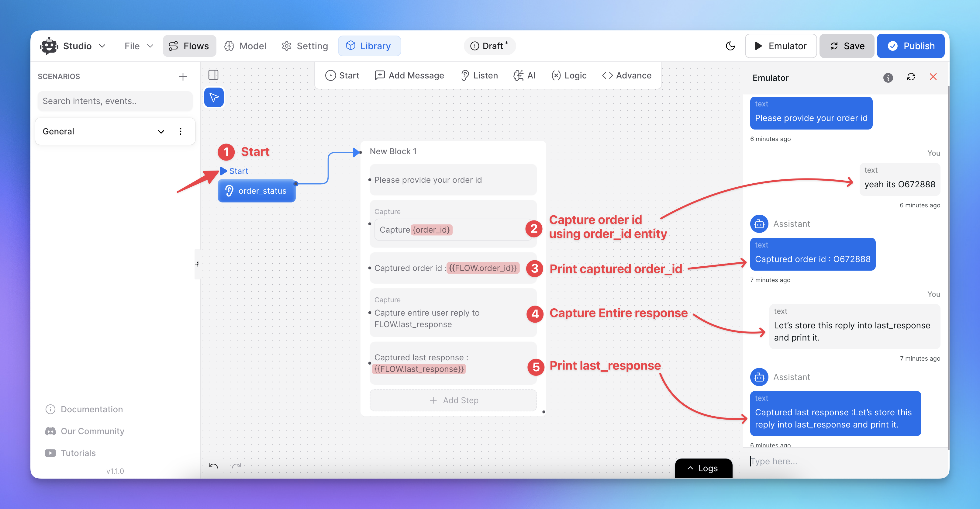Switch to the Flows tab
This screenshot has height=509, width=980.
point(189,46)
